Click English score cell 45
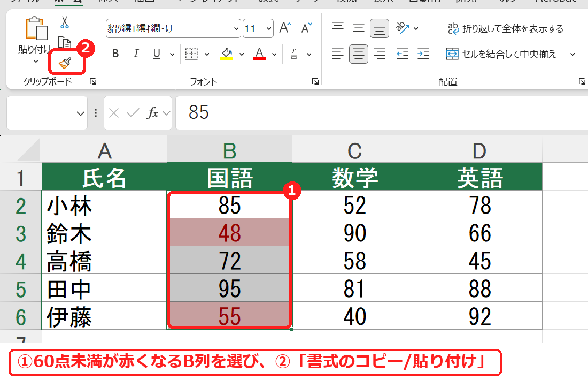 pyautogui.click(x=479, y=260)
